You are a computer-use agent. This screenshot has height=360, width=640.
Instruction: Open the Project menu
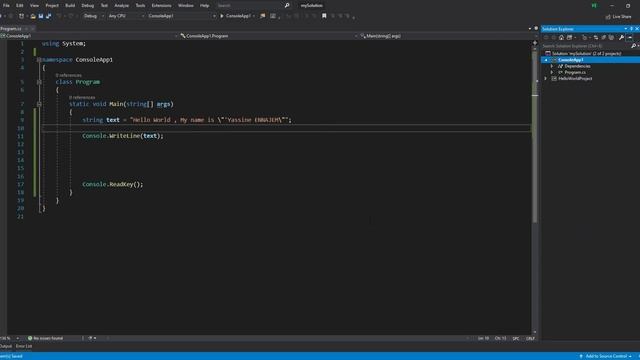52,5
